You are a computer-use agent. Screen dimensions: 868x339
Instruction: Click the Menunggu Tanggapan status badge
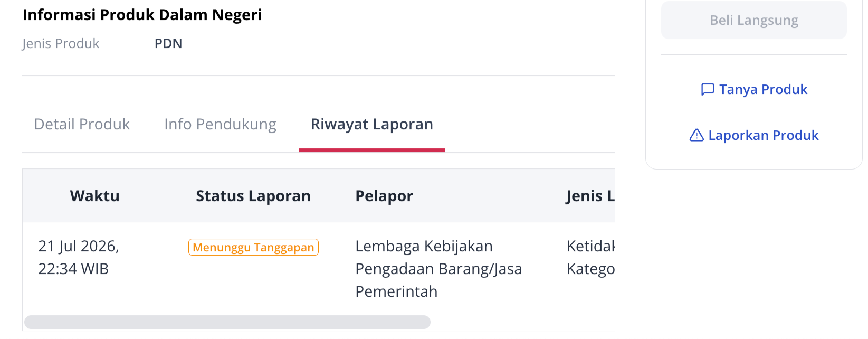253,247
